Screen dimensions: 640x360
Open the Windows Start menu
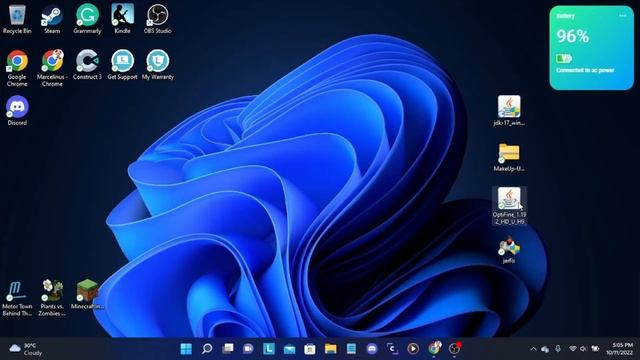point(186,349)
